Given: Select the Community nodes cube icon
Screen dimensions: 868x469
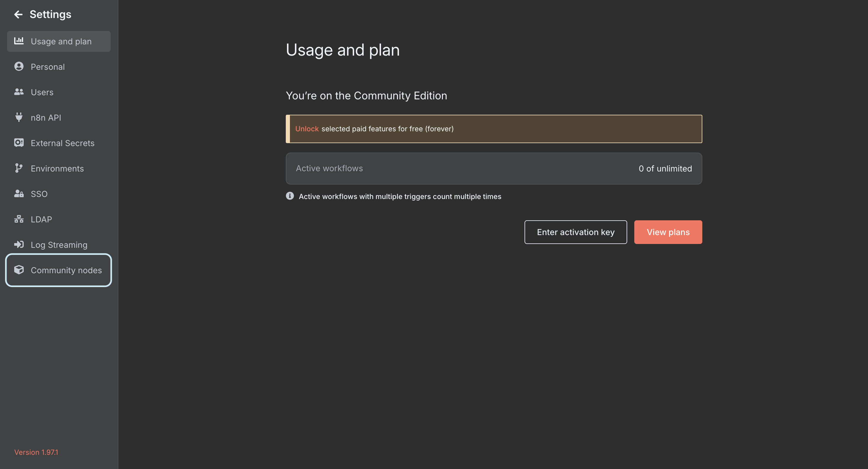Looking at the screenshot, I should [x=19, y=270].
